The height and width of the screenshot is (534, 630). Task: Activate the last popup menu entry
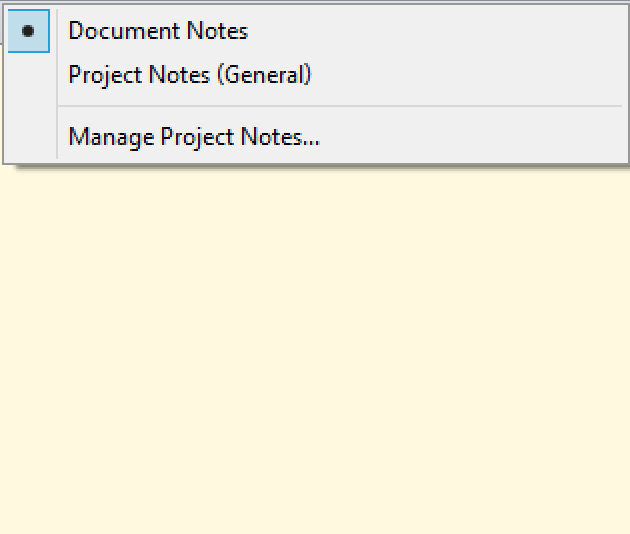click(x=194, y=137)
